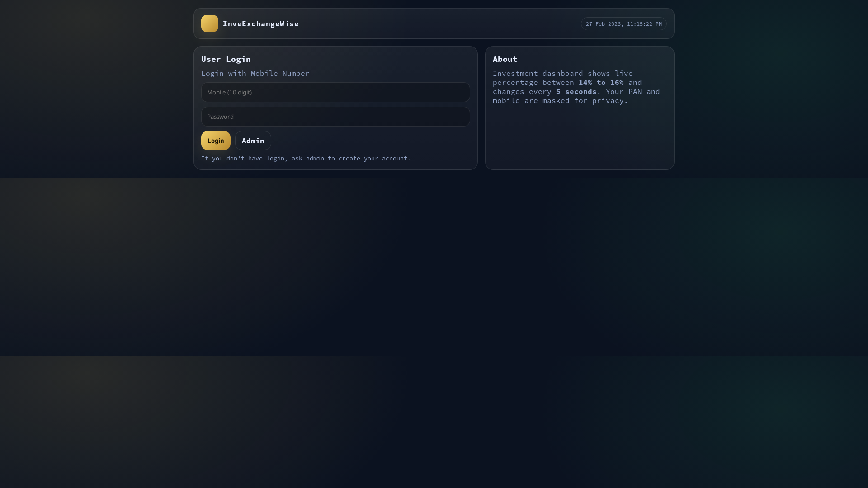Viewport: 868px width, 488px height.
Task: Click the About card area
Action: click(579, 131)
